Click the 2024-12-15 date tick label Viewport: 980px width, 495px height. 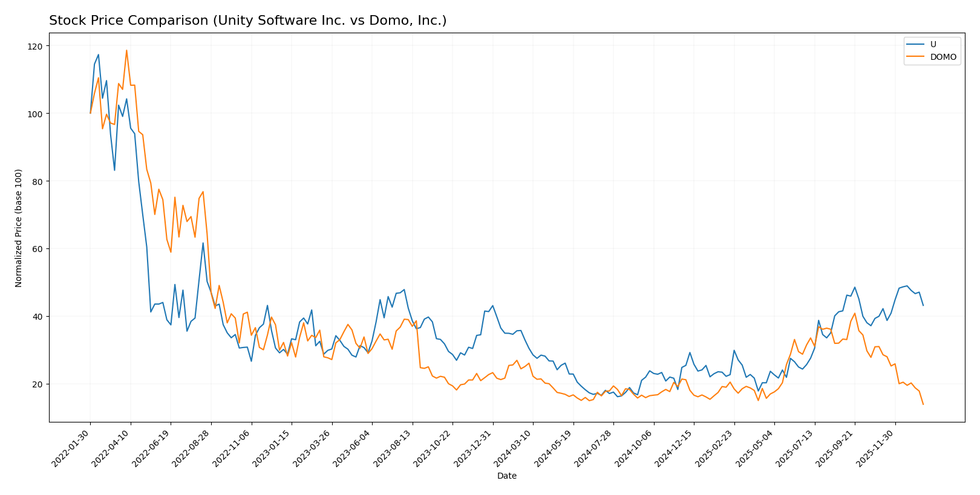pyautogui.click(x=674, y=448)
